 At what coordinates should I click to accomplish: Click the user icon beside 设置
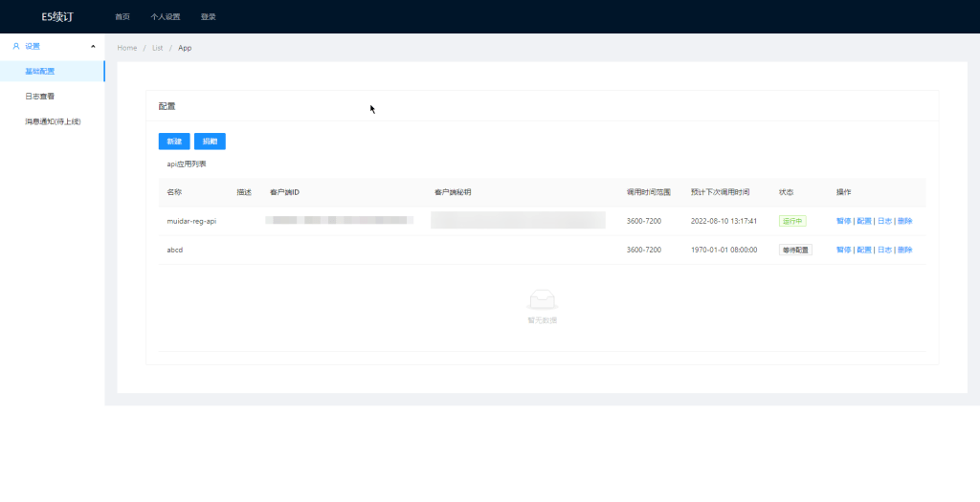coord(16,46)
